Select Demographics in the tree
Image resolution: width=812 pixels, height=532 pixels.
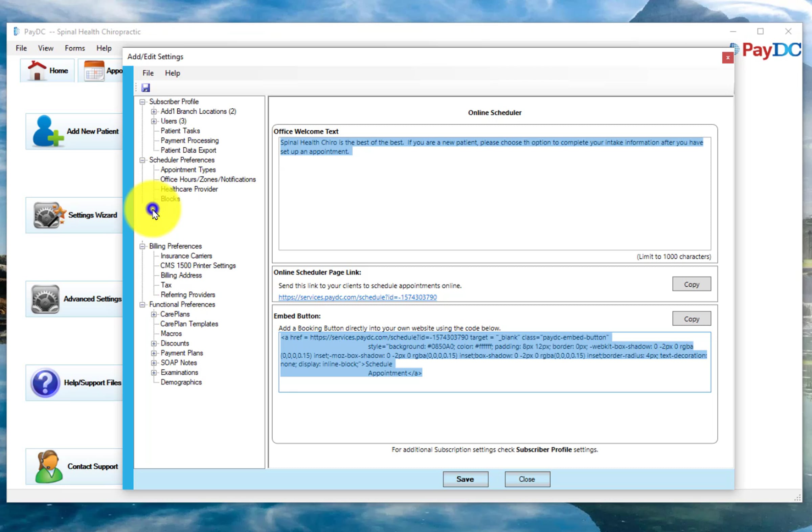point(181,382)
